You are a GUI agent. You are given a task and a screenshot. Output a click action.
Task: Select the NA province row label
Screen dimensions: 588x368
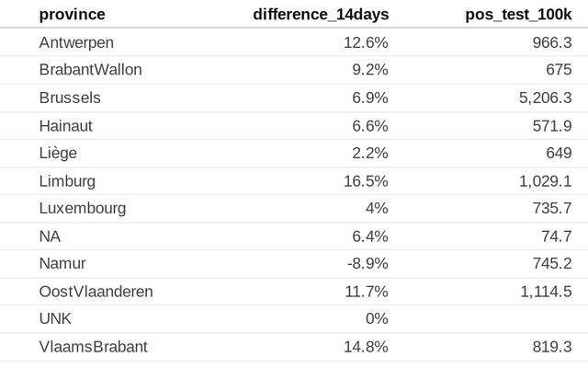pos(50,236)
